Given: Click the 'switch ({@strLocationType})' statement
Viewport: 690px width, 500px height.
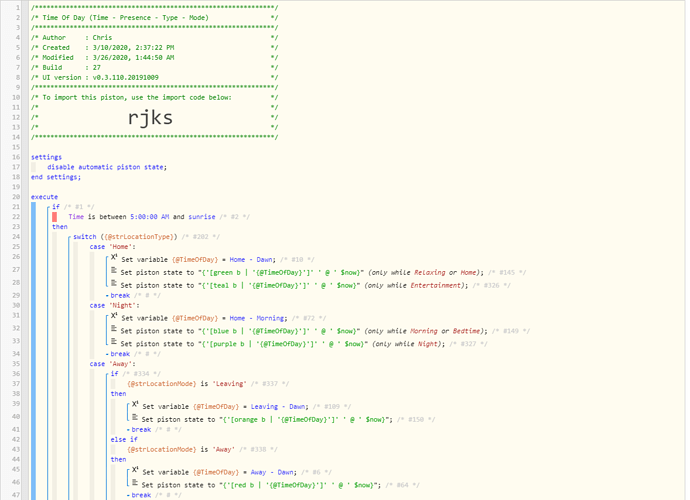Looking at the screenshot, I should click(125, 237).
